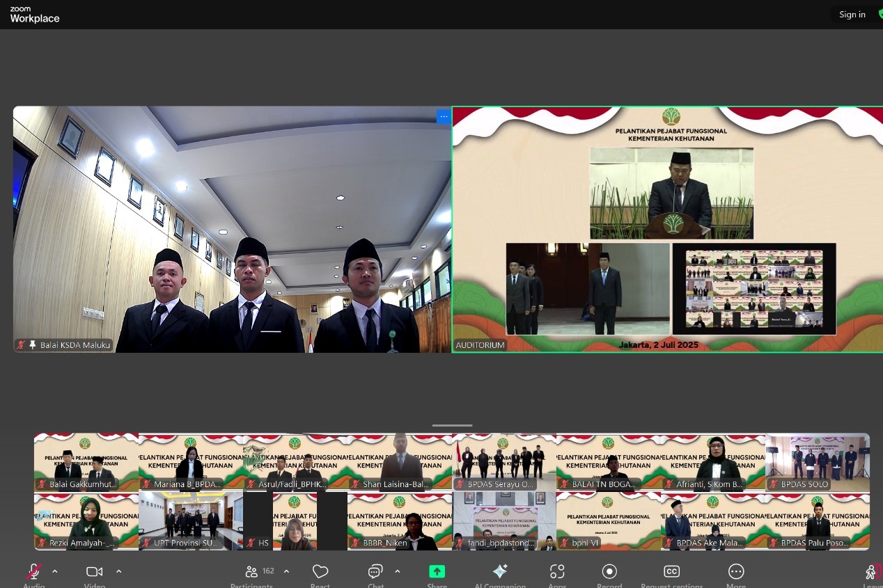Toggle the camera with the Video button
The height and width of the screenshot is (588, 883).
coord(94,572)
